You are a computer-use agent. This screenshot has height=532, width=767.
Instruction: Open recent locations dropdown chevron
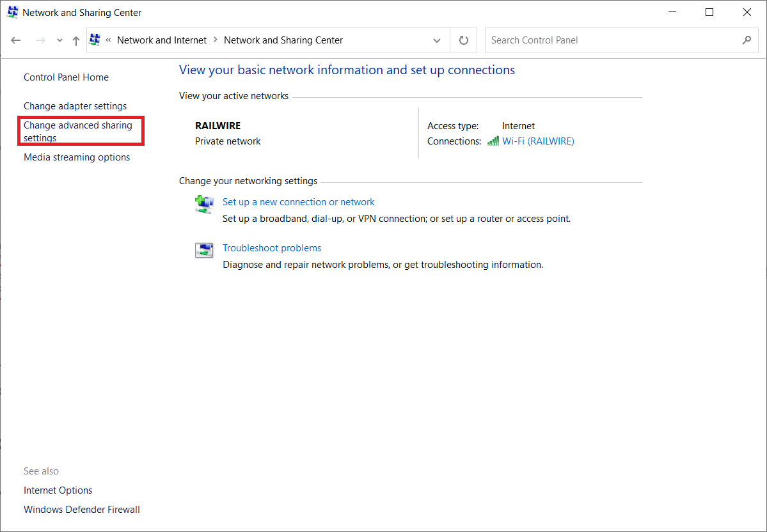click(59, 40)
